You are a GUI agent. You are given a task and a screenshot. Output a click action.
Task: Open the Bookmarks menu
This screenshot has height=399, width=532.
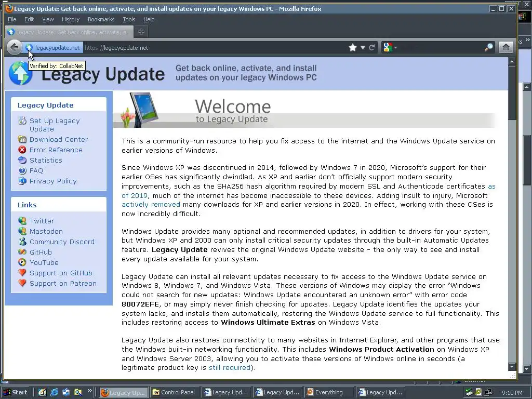pos(101,19)
